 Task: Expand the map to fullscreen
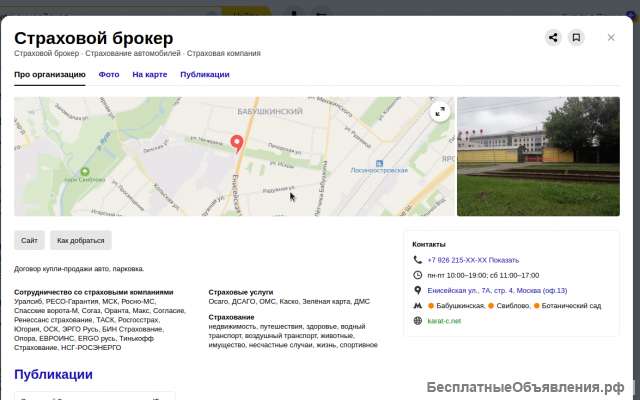coord(440,111)
